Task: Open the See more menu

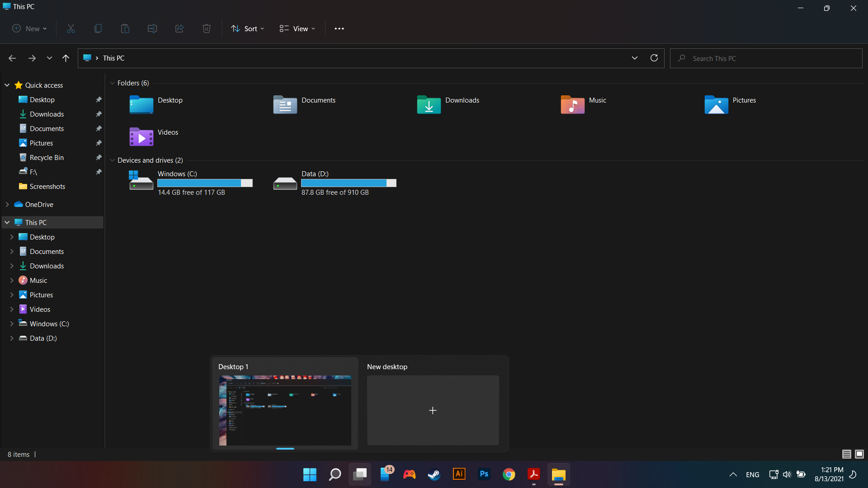Action: tap(339, 28)
